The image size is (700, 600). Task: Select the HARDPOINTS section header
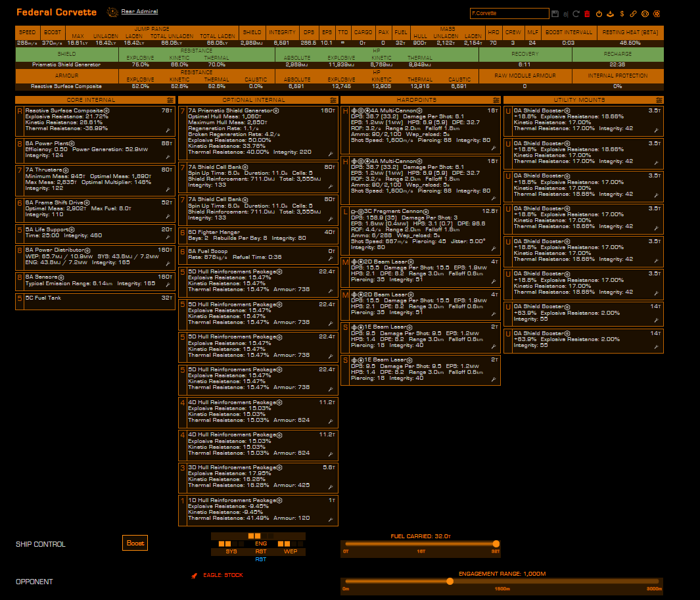click(x=416, y=100)
